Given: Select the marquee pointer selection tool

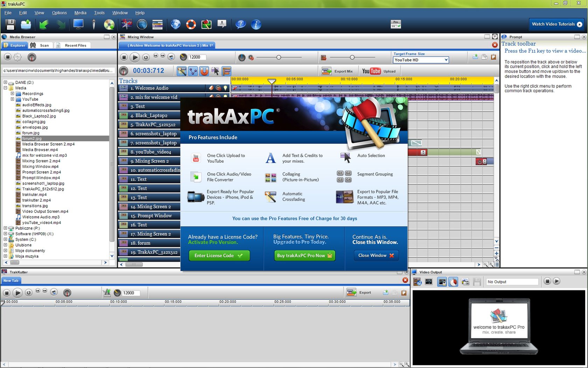Looking at the screenshot, I should pos(215,71).
